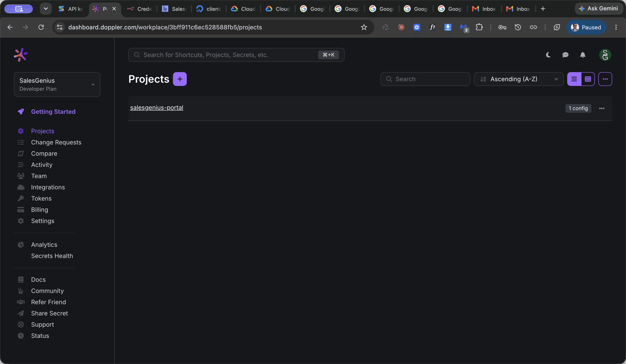
Task: Open password manager key icon
Action: click(x=502, y=27)
